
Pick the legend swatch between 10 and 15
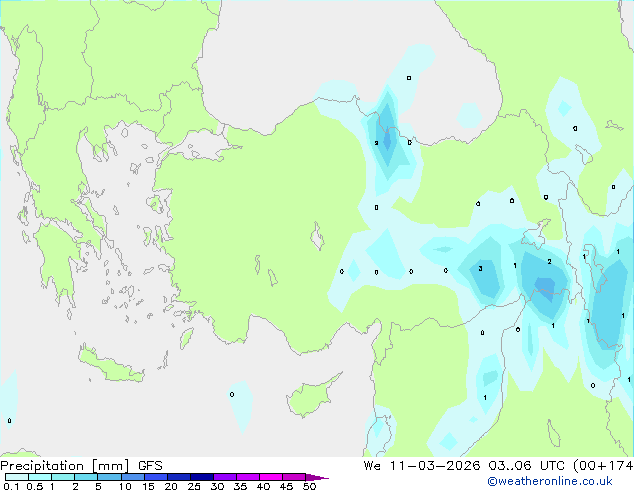coord(133,477)
